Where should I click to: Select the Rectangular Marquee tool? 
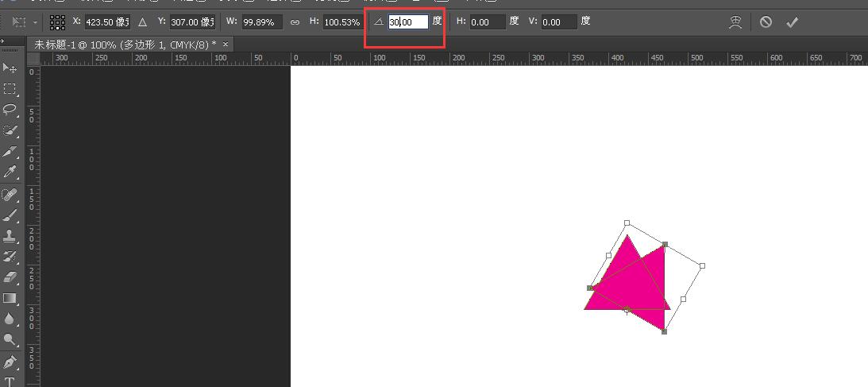pyautogui.click(x=10, y=88)
